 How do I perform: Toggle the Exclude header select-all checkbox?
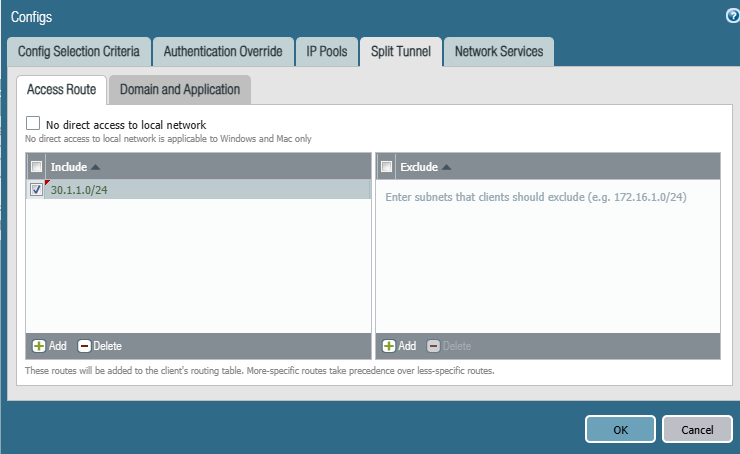pos(387,167)
